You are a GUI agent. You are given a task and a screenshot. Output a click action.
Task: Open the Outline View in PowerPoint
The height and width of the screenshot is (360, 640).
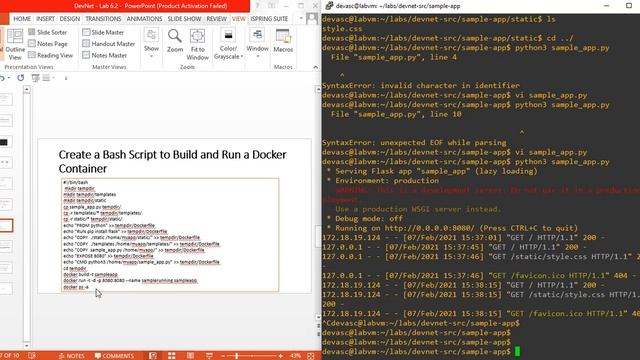point(15,44)
